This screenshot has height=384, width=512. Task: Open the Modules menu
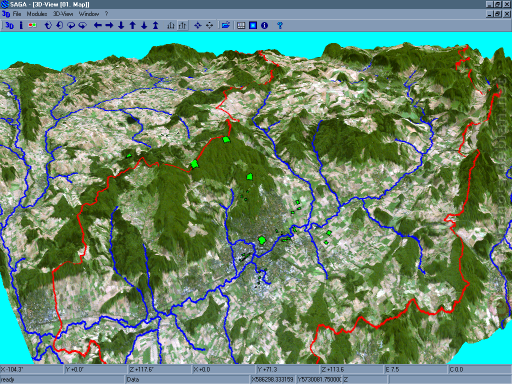(x=37, y=14)
